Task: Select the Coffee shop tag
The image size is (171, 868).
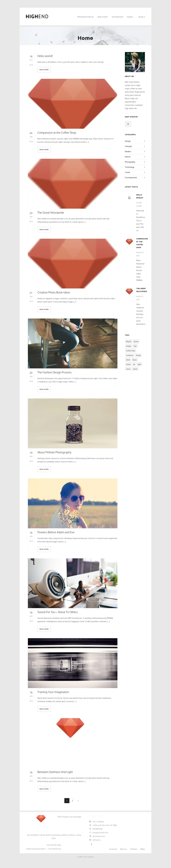Action: click(x=131, y=351)
